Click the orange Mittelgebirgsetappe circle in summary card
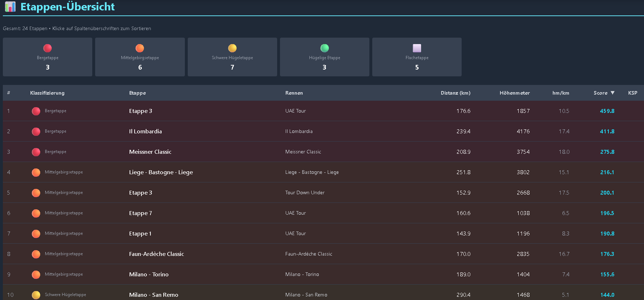The image size is (644, 300). click(x=140, y=48)
